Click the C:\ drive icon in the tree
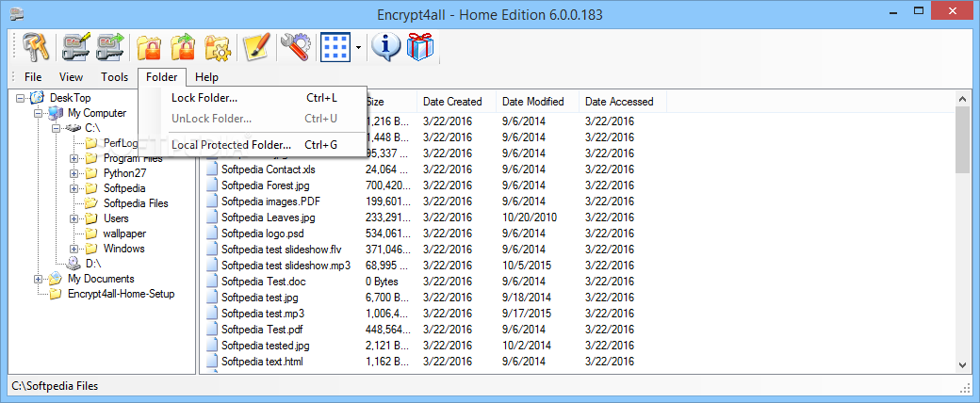Image resolution: width=980 pixels, height=403 pixels. tap(73, 128)
